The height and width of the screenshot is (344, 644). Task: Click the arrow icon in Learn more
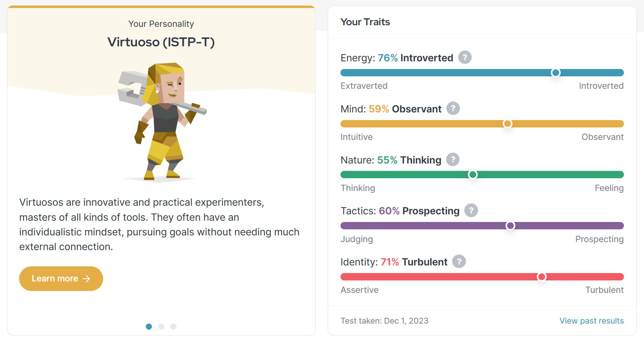86,279
